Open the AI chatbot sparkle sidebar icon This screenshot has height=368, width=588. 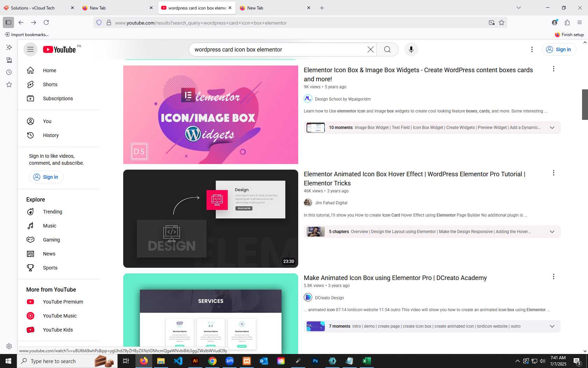pos(9,47)
